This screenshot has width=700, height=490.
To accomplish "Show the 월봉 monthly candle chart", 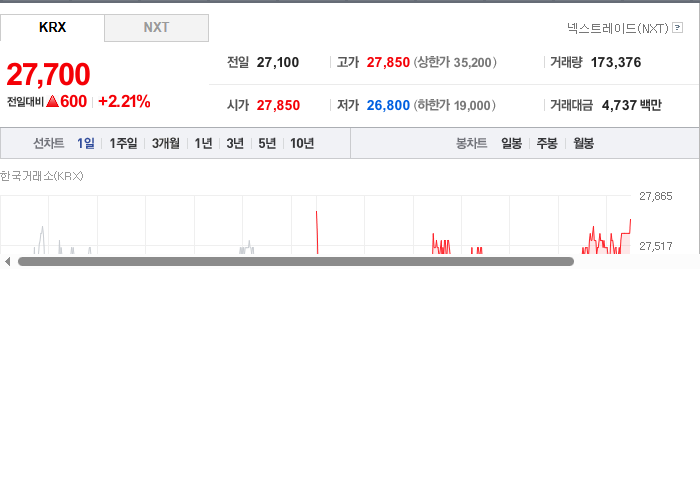I will [x=583, y=143].
